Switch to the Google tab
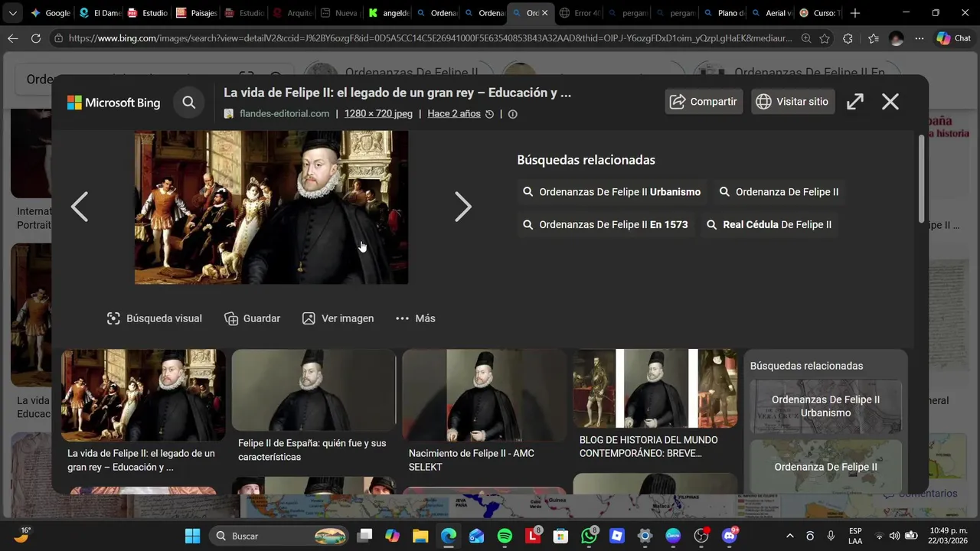This screenshot has width=980, height=551. point(50,13)
